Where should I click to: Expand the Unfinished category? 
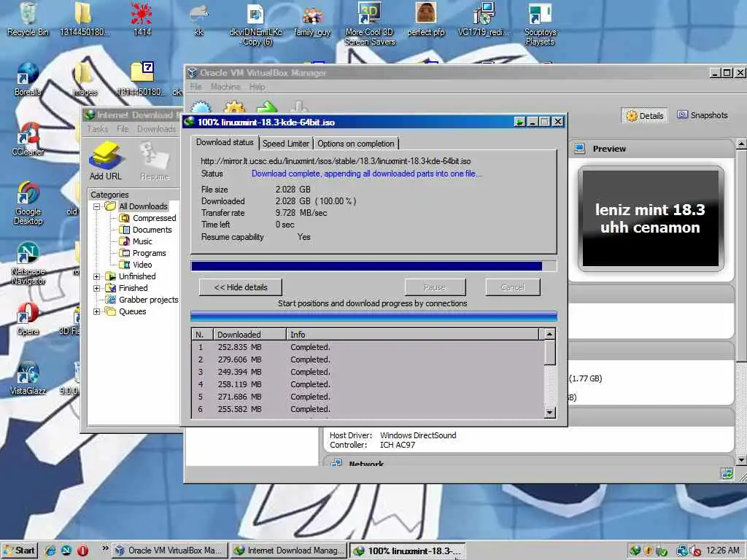(97, 276)
